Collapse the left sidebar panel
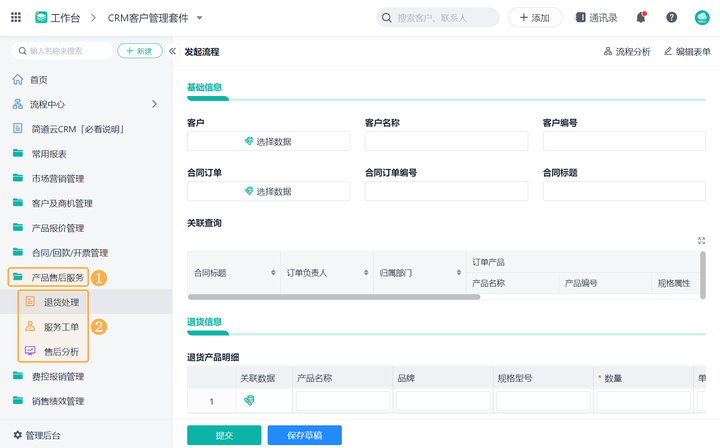 tap(172, 51)
